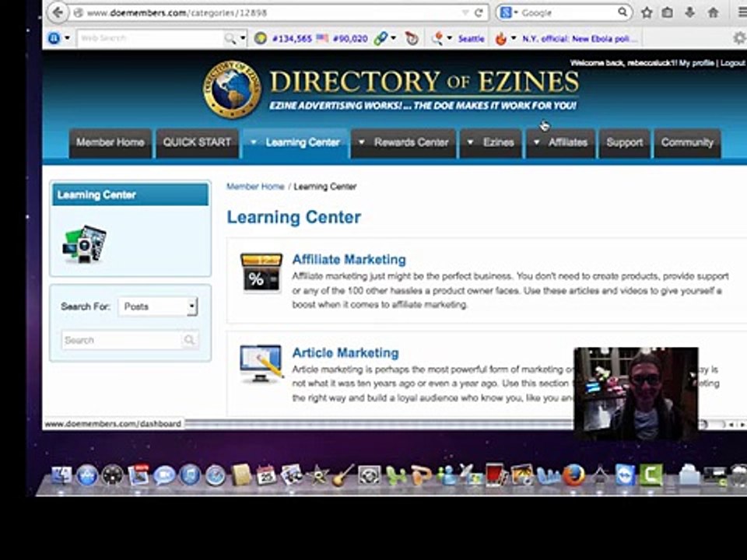Image resolution: width=747 pixels, height=560 pixels.
Task: Expand the Rewards Center menu arrow
Action: pyautogui.click(x=362, y=142)
